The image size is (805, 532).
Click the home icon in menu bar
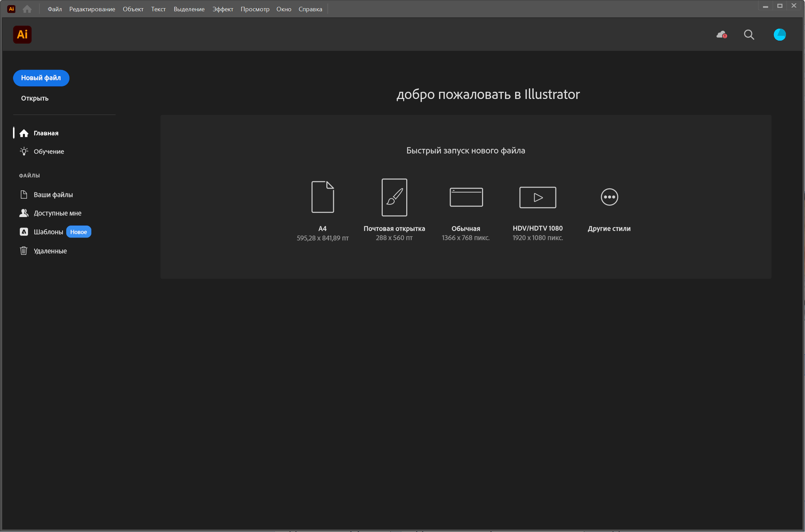point(27,9)
